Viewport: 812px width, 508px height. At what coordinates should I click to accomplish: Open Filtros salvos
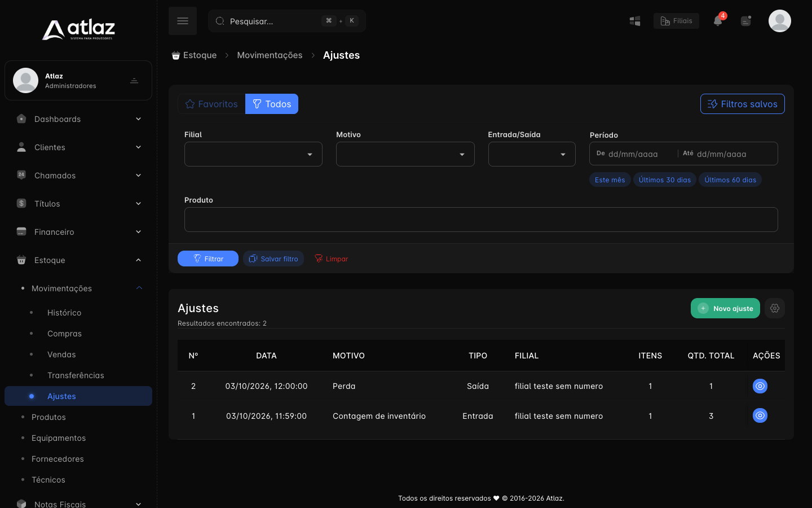(x=742, y=104)
